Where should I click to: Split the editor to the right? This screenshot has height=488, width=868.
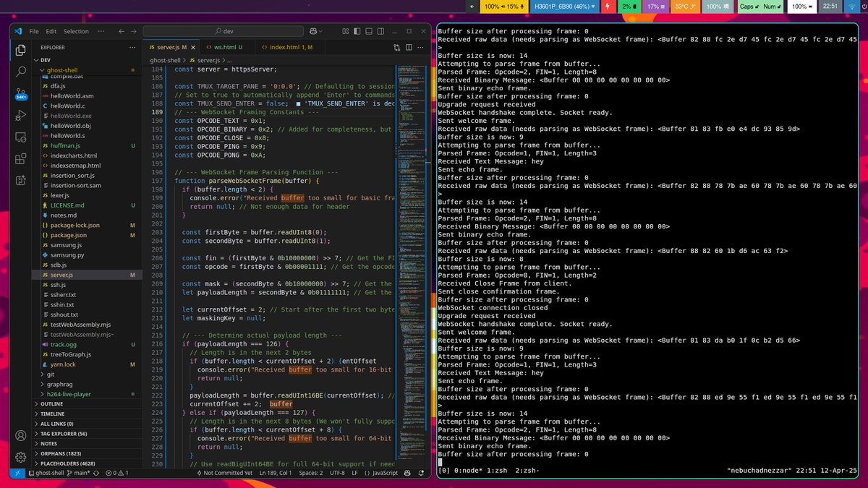(409, 47)
